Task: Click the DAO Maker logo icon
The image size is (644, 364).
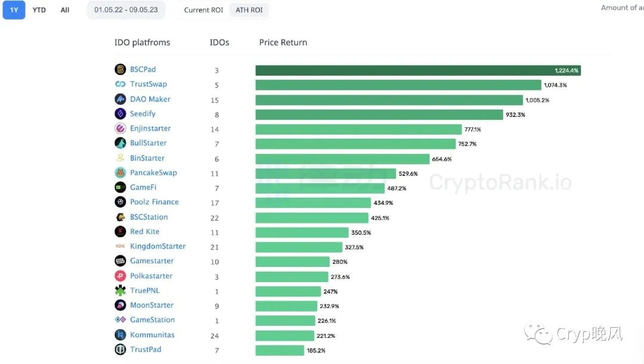Action: pos(120,99)
